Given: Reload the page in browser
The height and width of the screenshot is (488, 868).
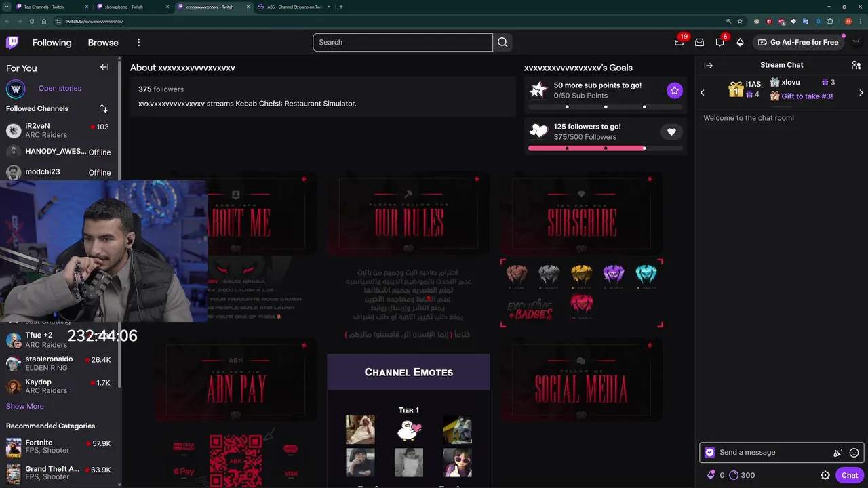Looking at the screenshot, I should point(31,21).
